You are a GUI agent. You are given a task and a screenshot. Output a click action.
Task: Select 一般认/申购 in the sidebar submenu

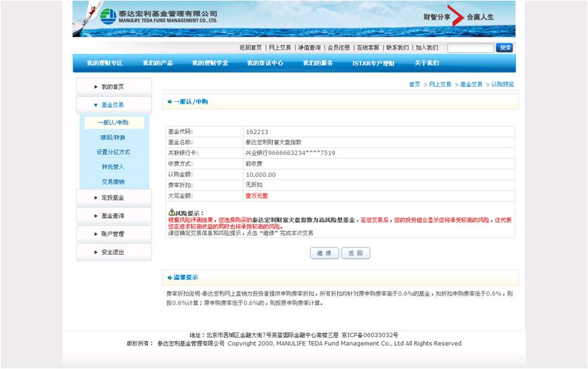114,123
